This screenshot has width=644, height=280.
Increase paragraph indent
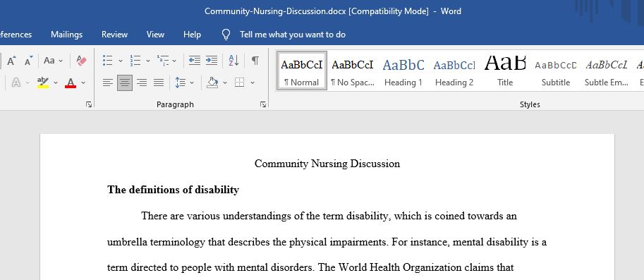(x=212, y=61)
